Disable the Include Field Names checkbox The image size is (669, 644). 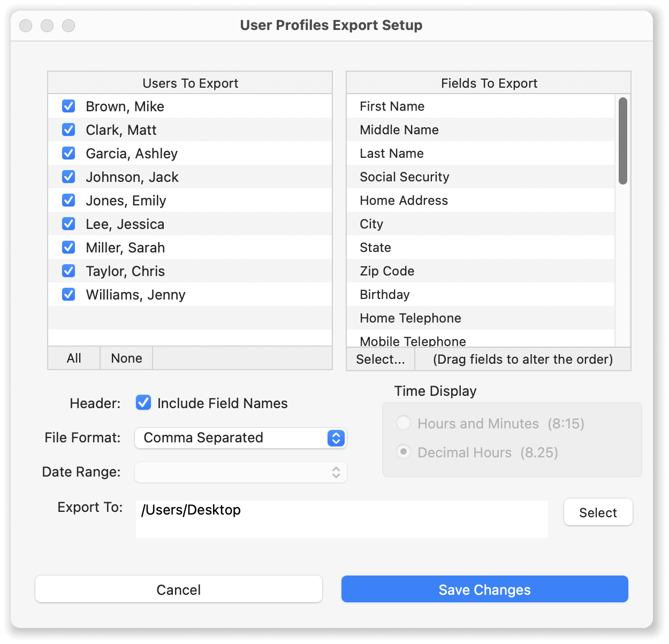pyautogui.click(x=143, y=402)
